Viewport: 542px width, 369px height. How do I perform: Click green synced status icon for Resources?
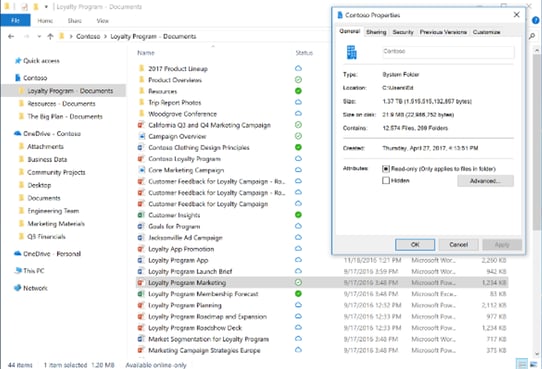coord(298,91)
